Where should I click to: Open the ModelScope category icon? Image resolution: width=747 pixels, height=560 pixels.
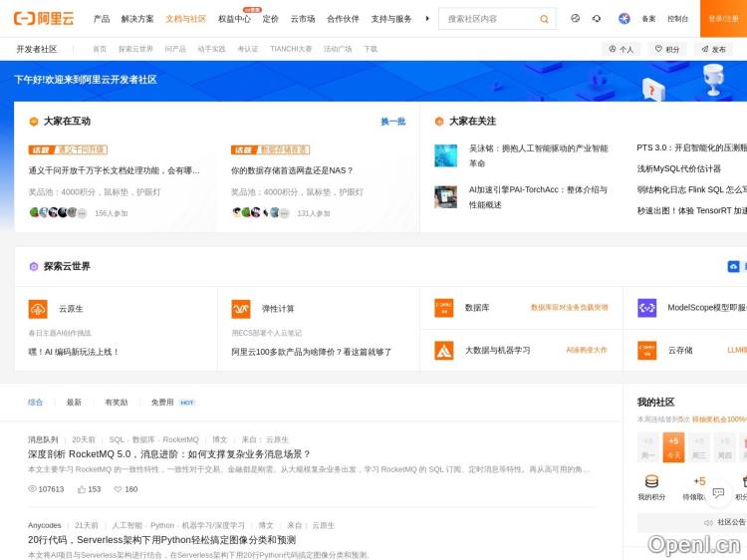(647, 308)
